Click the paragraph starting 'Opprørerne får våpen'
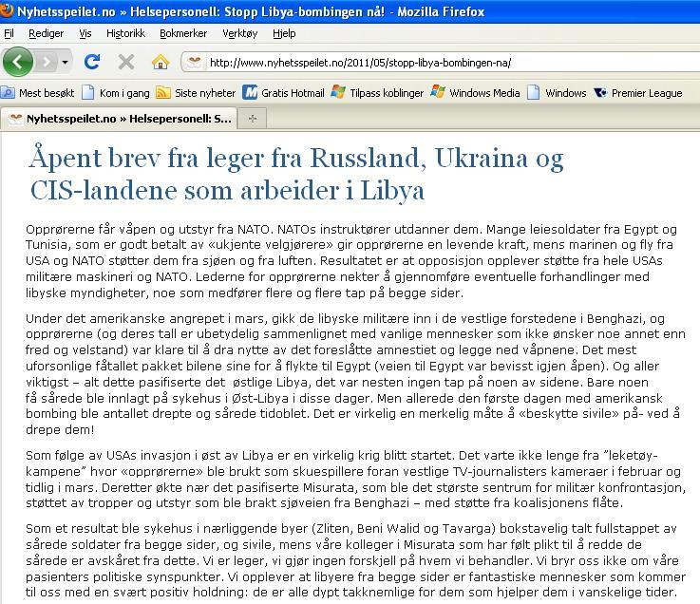This screenshot has width=700, height=604. click(x=351, y=261)
